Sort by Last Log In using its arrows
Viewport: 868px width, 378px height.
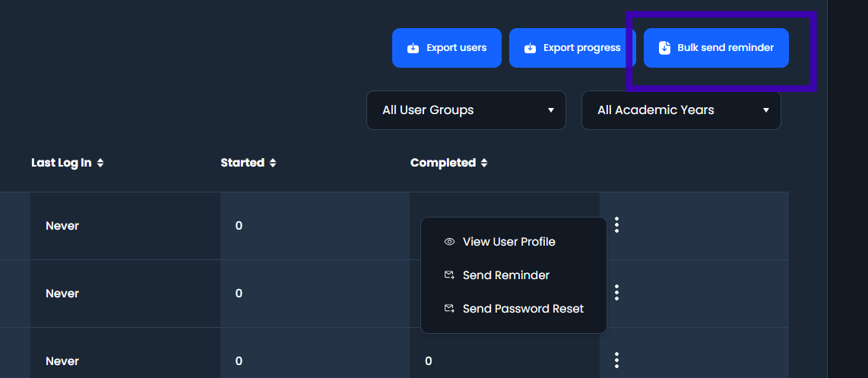pos(100,163)
